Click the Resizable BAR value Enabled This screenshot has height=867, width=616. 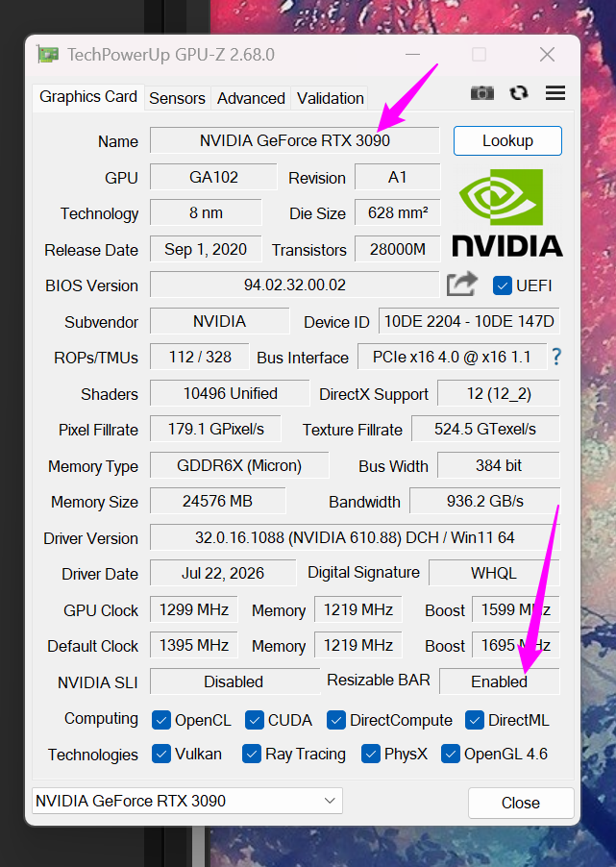pos(500,681)
